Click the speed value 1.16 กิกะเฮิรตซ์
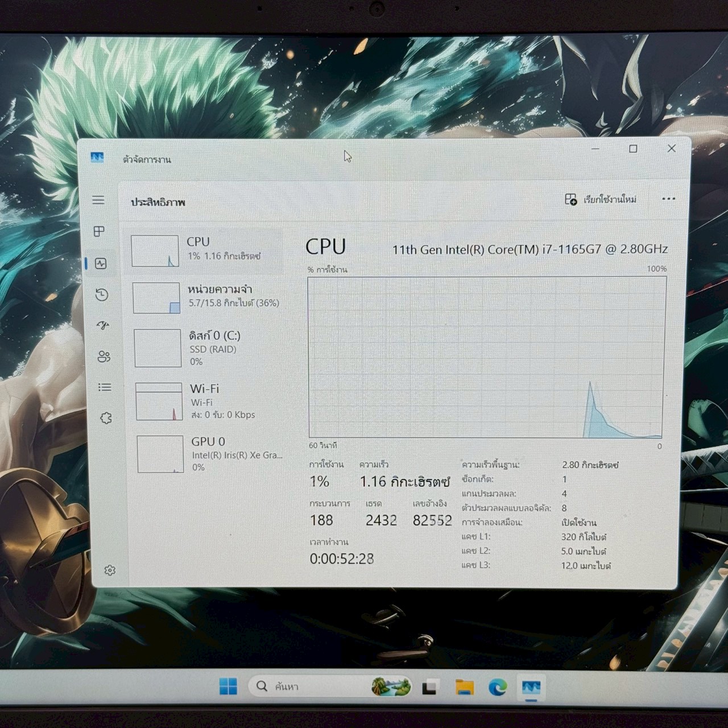Image resolution: width=728 pixels, height=728 pixels. tap(404, 482)
